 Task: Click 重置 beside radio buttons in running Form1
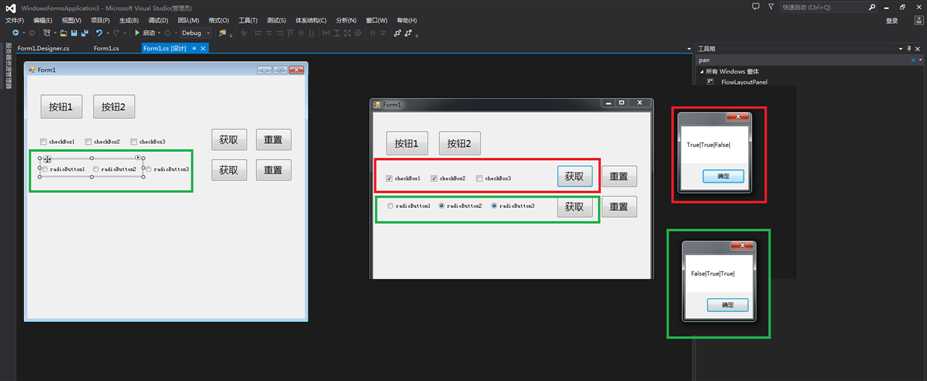pos(619,207)
